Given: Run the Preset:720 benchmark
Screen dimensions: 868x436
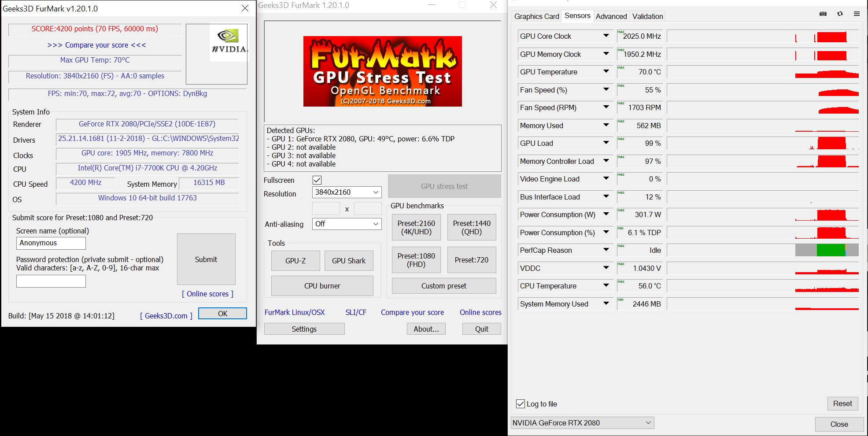Looking at the screenshot, I should [472, 260].
